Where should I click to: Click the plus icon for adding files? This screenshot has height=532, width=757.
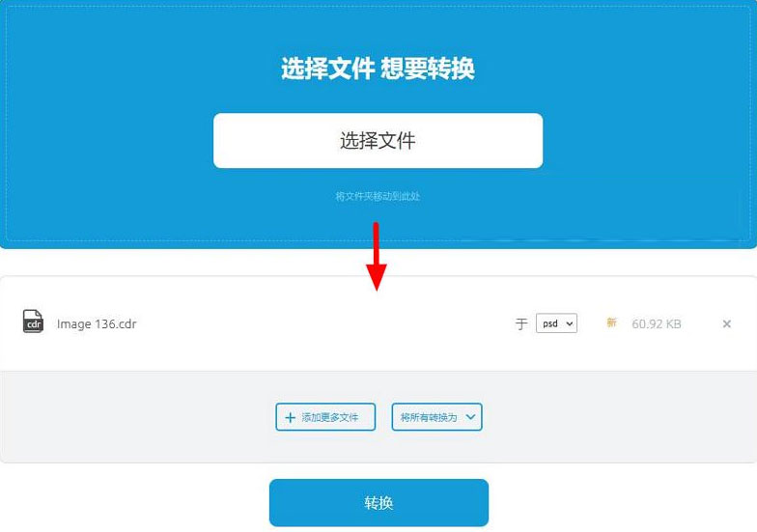[290, 417]
